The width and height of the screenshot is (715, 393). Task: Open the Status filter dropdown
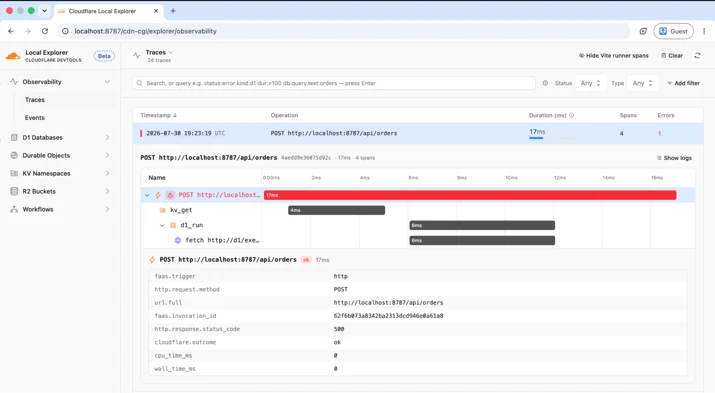click(591, 83)
